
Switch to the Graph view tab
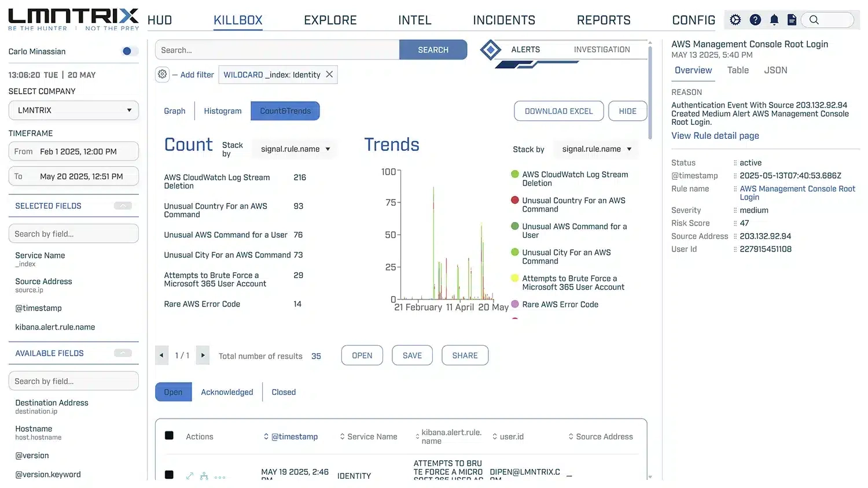click(175, 111)
